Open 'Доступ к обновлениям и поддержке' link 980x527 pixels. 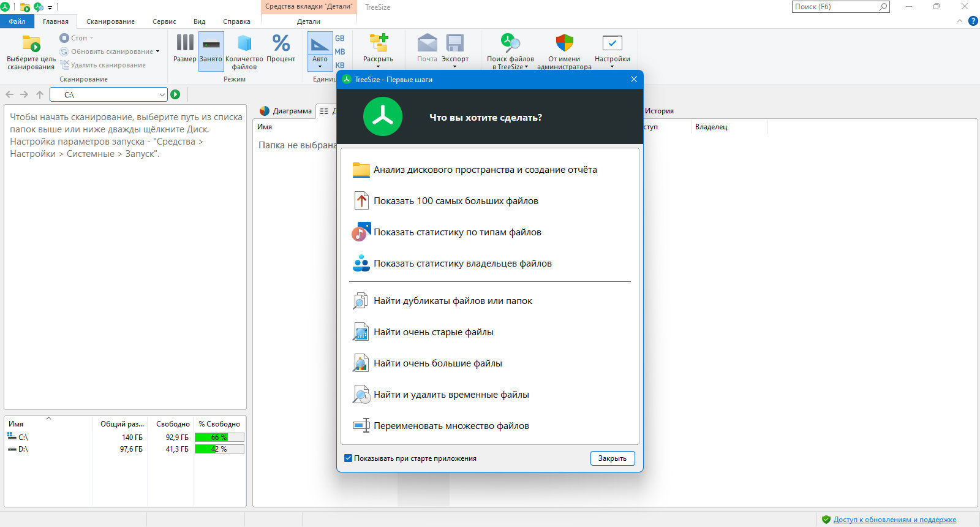894,520
